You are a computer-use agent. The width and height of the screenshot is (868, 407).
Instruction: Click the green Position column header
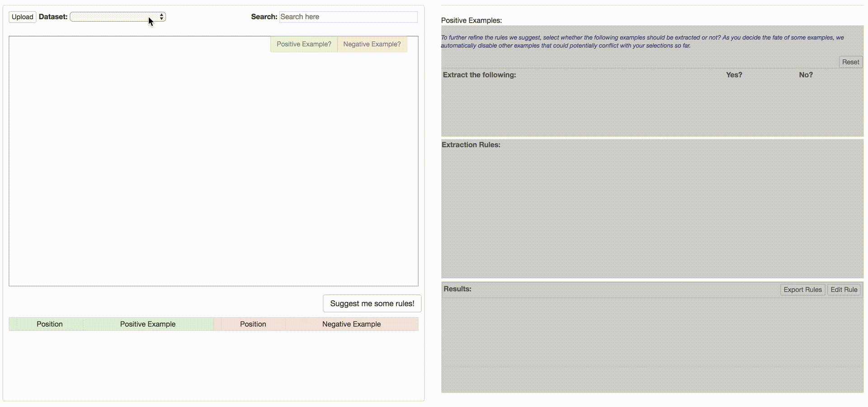pyautogui.click(x=50, y=324)
